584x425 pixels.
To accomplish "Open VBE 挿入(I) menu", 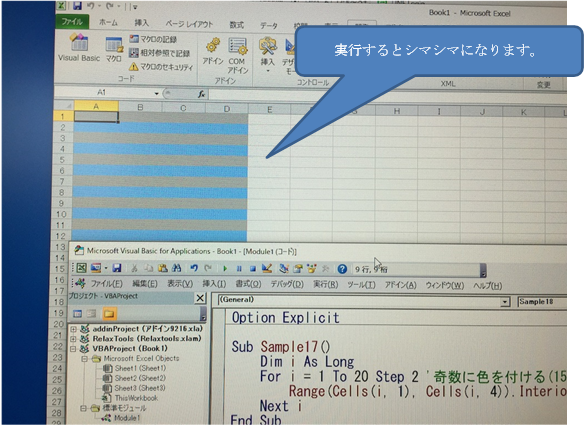I will 214,284.
